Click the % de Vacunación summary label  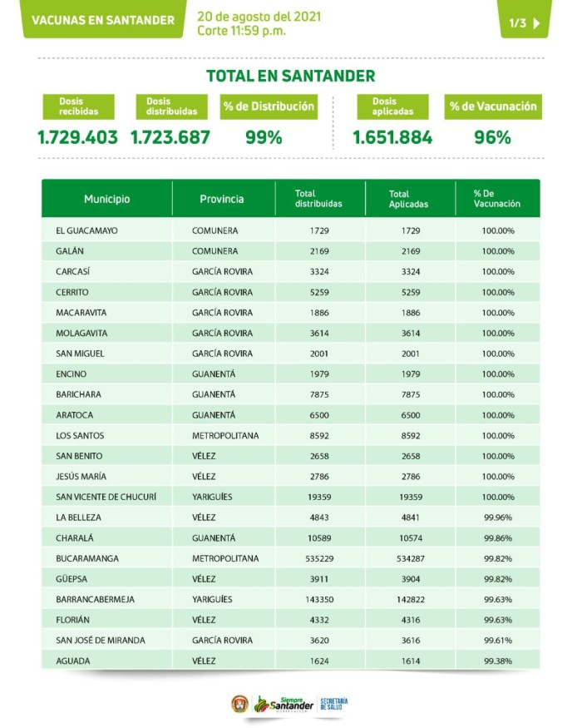pyautogui.click(x=493, y=106)
